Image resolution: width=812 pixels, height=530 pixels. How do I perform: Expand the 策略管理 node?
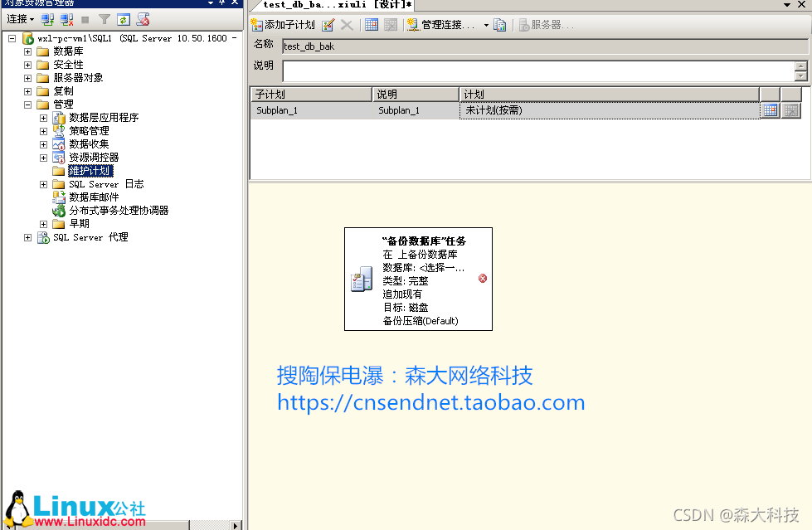click(43, 132)
